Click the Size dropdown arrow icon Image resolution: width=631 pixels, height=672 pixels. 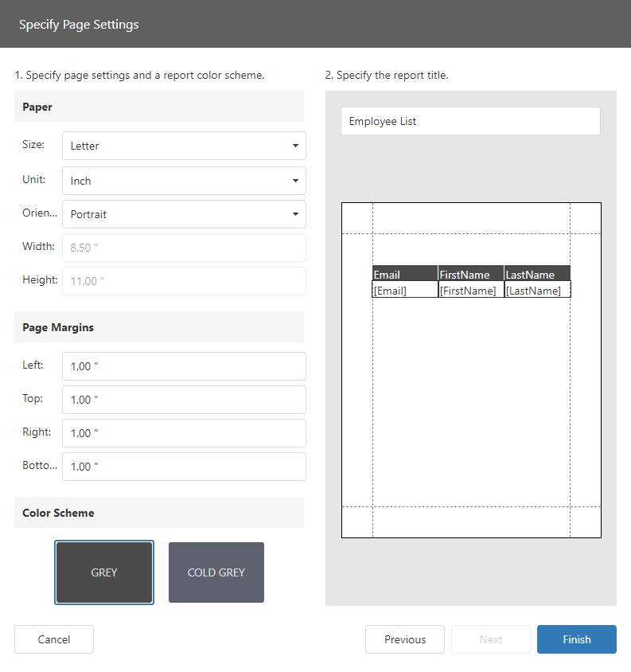[x=295, y=146]
